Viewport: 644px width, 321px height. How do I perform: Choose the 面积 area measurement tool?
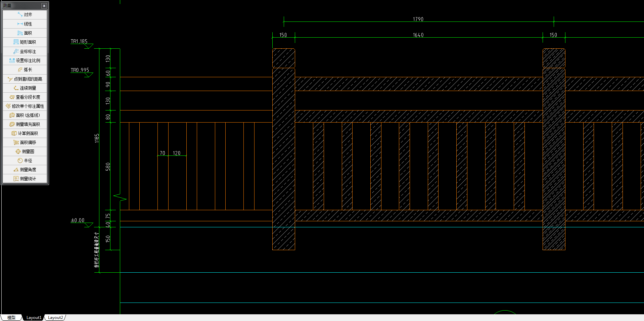tap(25, 33)
